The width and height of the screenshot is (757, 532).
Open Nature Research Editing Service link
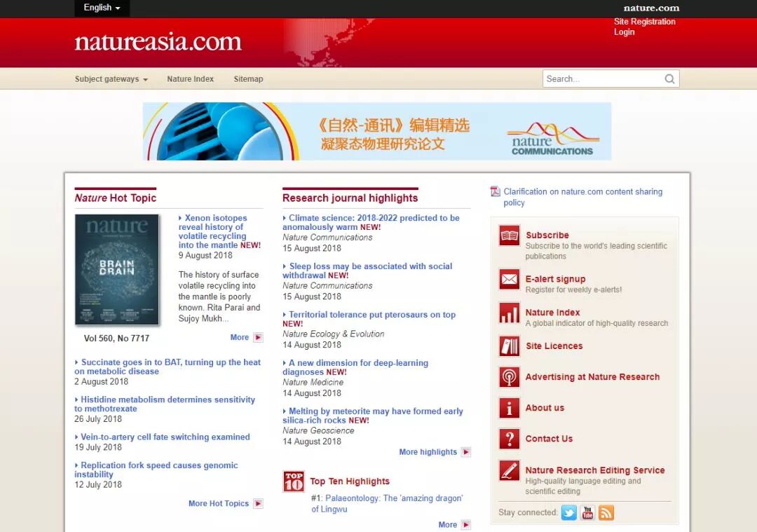[595, 470]
